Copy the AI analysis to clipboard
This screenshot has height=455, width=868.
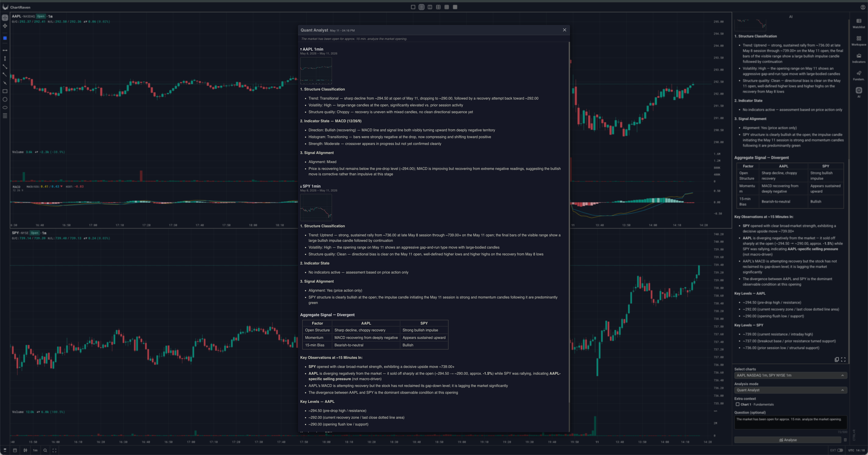pyautogui.click(x=836, y=360)
